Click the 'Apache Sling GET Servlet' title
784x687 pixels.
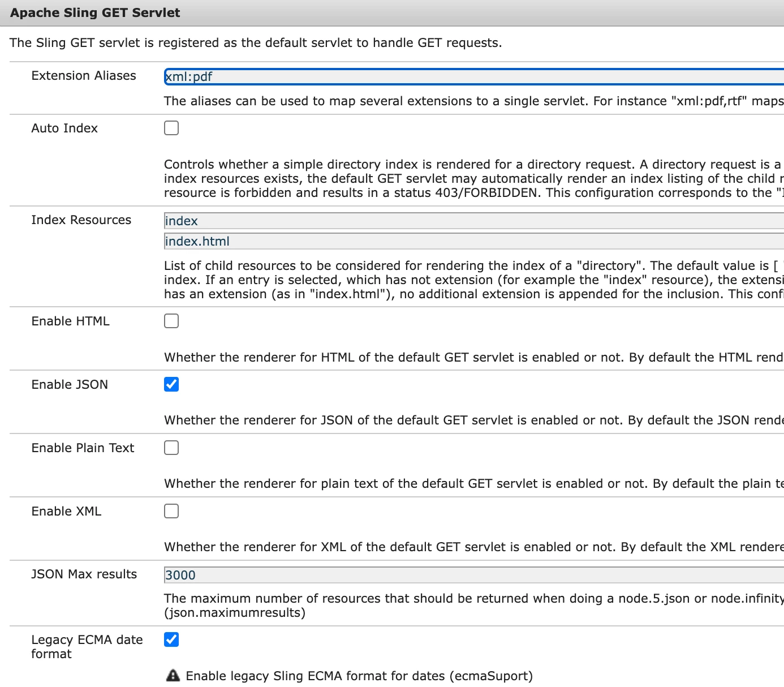pyautogui.click(x=95, y=13)
